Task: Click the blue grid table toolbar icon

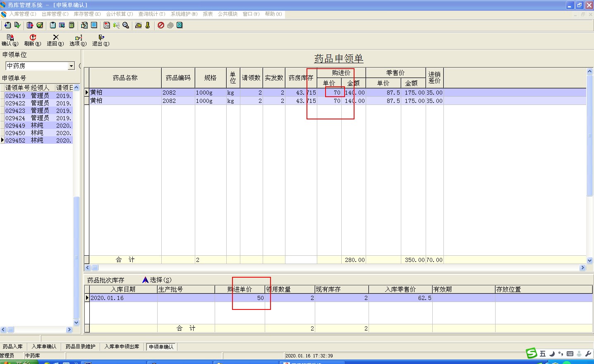Action: coord(94,25)
